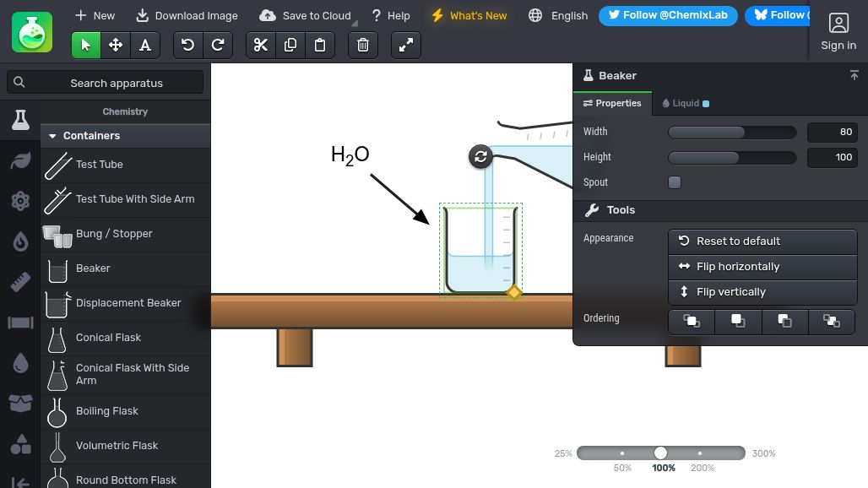Collapse the apparatus sidebar arrow
This screenshot has height=488, width=868.
pyautogui.click(x=20, y=482)
